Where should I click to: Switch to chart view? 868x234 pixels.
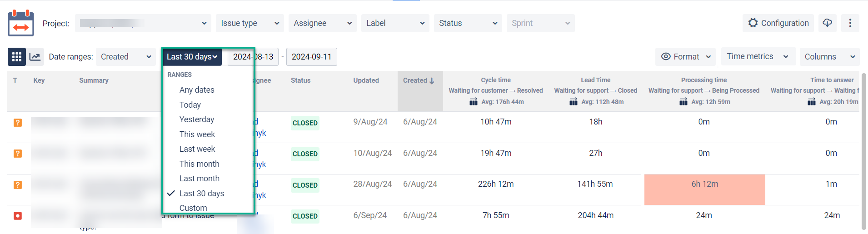coord(35,57)
